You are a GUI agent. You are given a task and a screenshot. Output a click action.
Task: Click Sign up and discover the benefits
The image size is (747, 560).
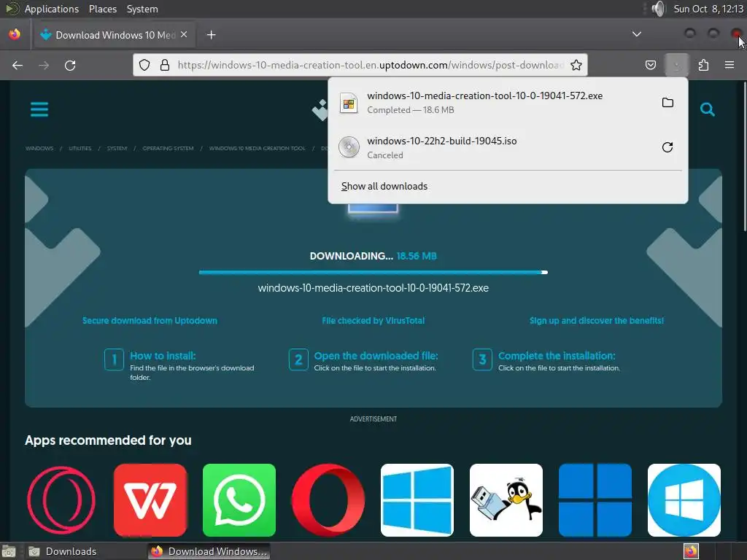(x=597, y=321)
